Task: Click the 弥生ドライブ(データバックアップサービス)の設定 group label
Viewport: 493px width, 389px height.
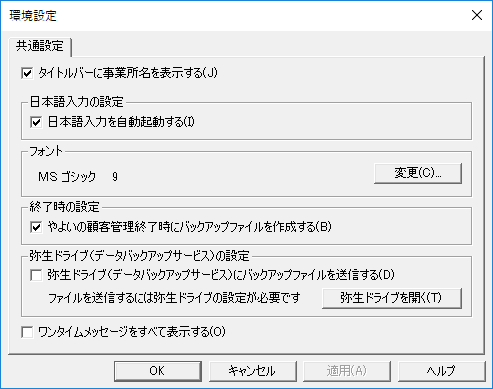Action: [139, 256]
